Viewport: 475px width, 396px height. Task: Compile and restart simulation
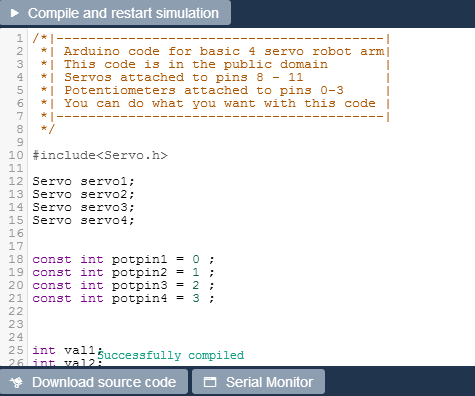[x=115, y=13]
